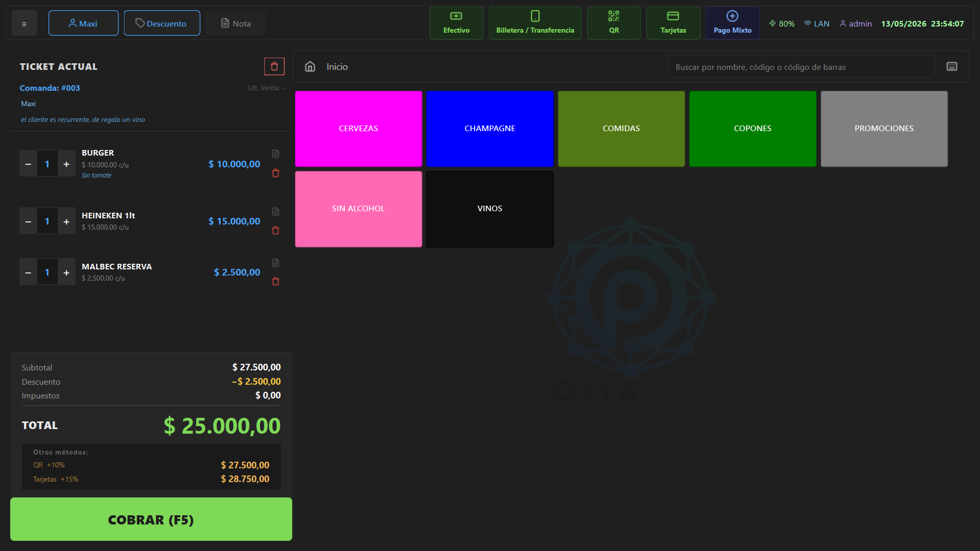Image resolution: width=980 pixels, height=551 pixels.
Task: Open the PROMOCIONES category
Action: point(884,129)
